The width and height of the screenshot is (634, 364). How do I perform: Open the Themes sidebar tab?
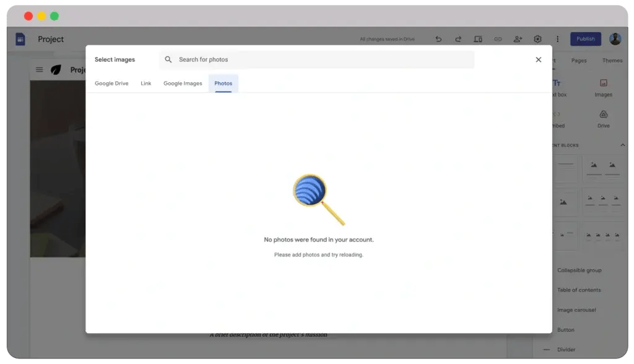tap(612, 61)
